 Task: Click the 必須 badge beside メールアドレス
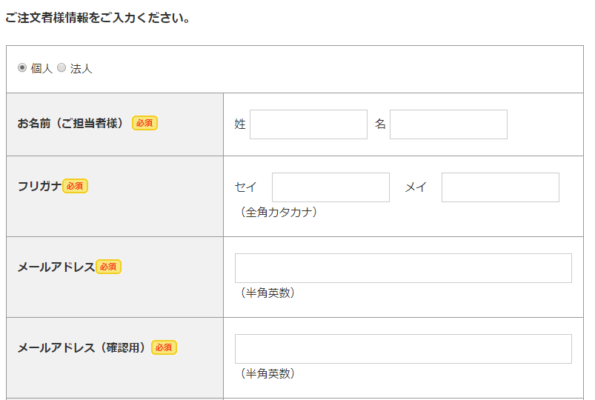pyautogui.click(x=109, y=267)
